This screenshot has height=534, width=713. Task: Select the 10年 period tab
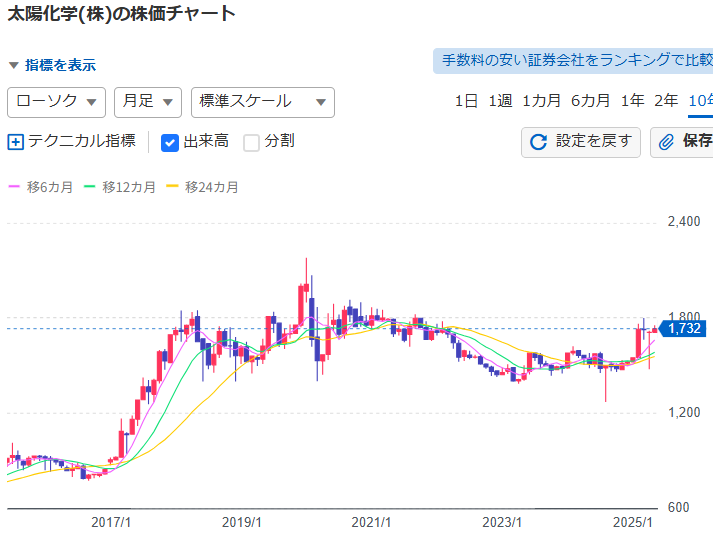701,101
